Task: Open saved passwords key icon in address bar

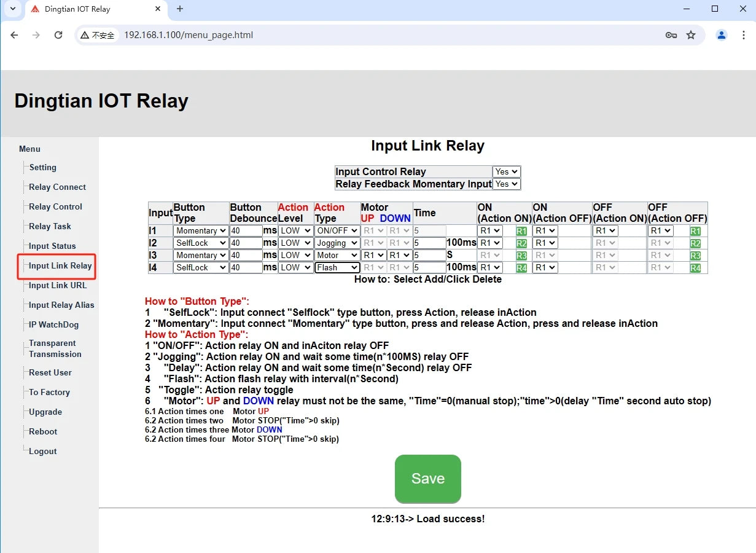Action: coord(671,35)
